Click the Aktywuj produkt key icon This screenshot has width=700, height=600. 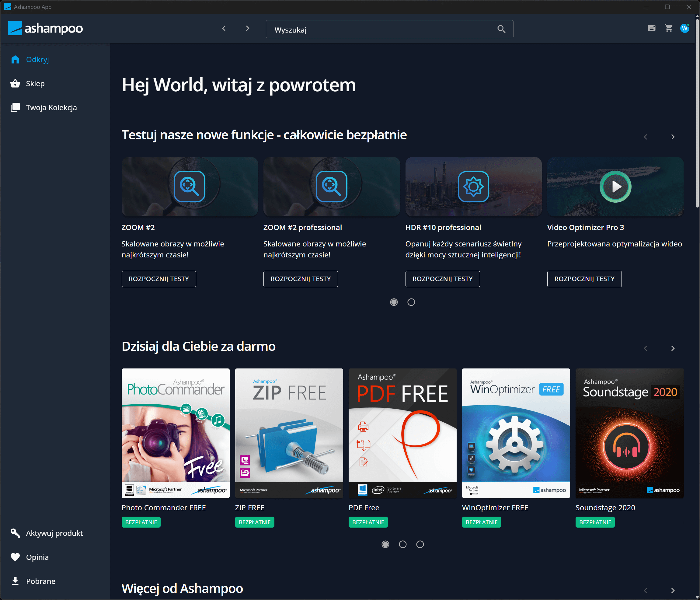(x=15, y=533)
